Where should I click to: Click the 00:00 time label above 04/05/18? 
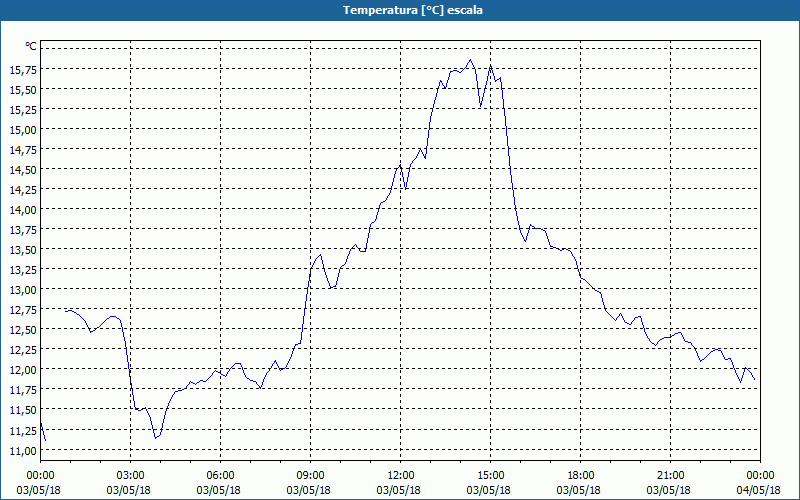coord(760,476)
